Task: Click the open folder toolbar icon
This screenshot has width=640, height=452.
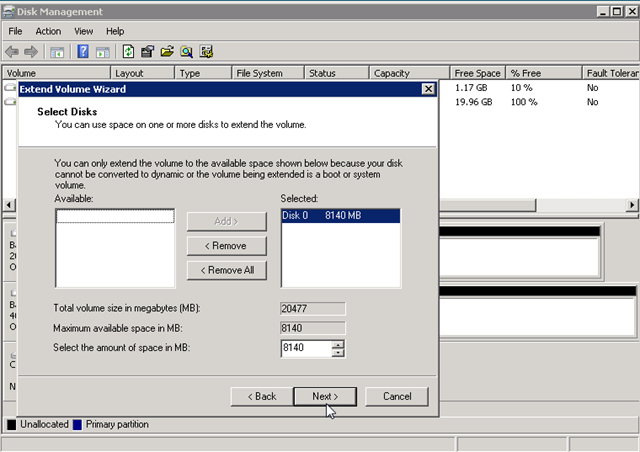Action: (x=167, y=52)
